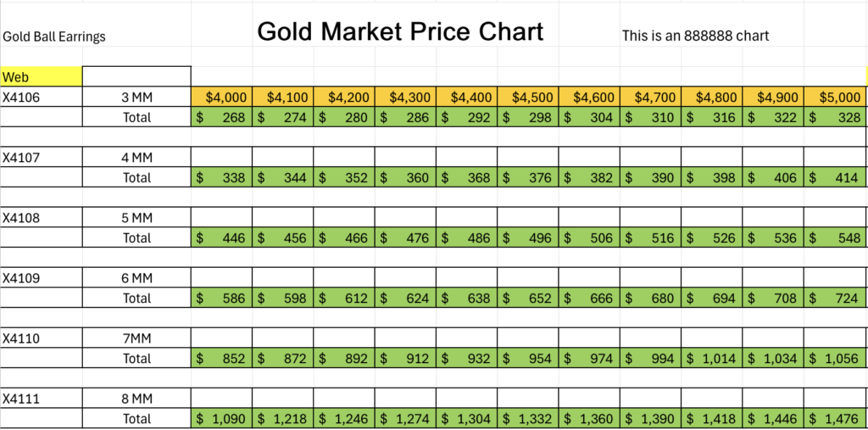Select the X4106 item code cell
The image size is (868, 430).
coord(42,97)
